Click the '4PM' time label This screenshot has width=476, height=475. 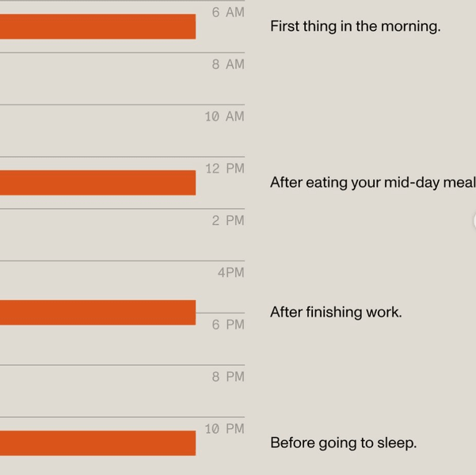231,272
